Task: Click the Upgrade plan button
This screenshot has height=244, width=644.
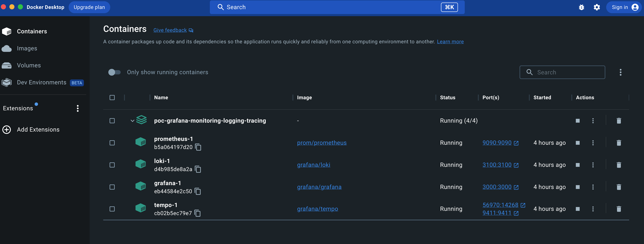Action: tap(89, 7)
